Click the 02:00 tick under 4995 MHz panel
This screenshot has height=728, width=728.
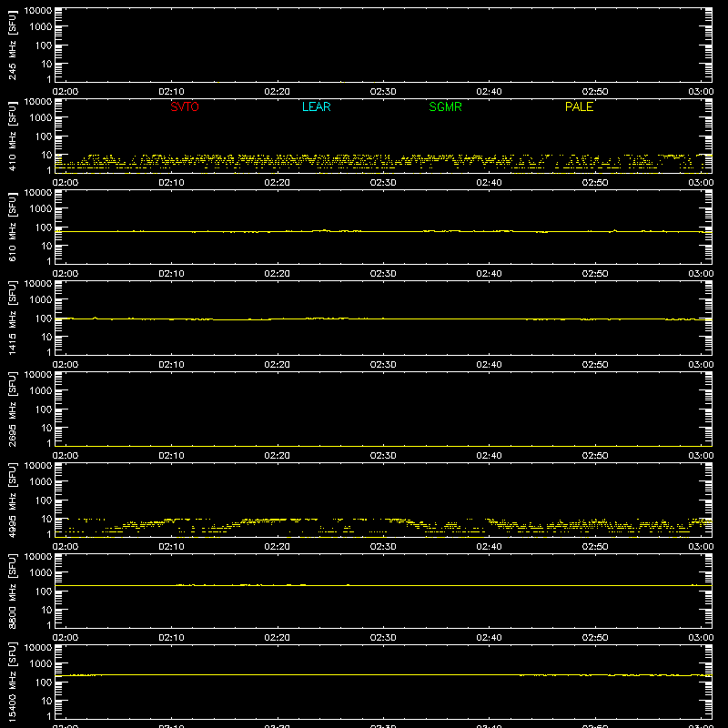click(x=66, y=547)
